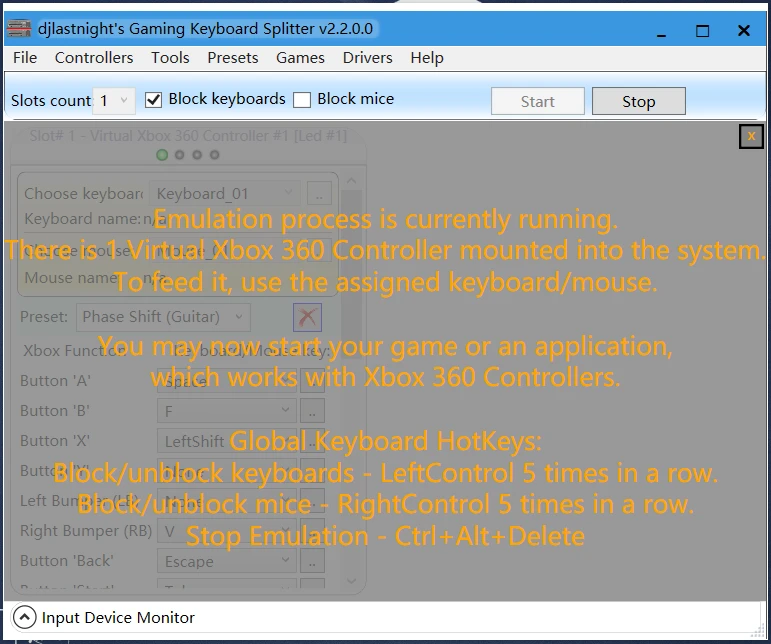Open the Presets menu
Image resolution: width=771 pixels, height=644 pixels.
pos(233,58)
